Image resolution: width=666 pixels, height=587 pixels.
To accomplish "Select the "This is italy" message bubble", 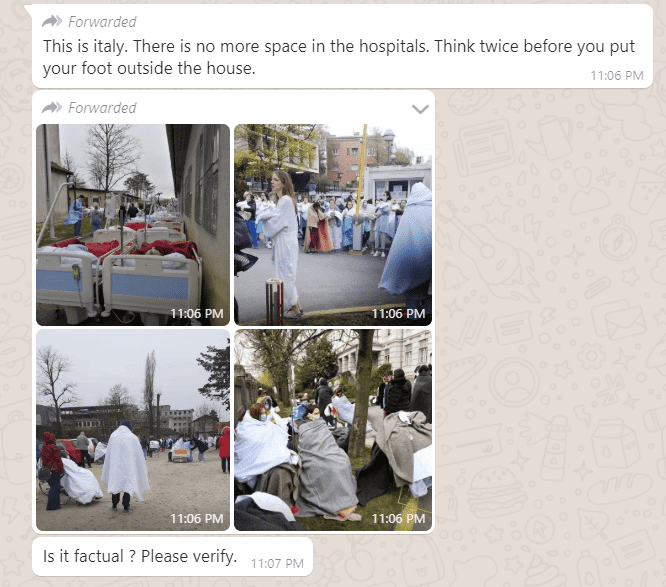I will click(x=342, y=46).
